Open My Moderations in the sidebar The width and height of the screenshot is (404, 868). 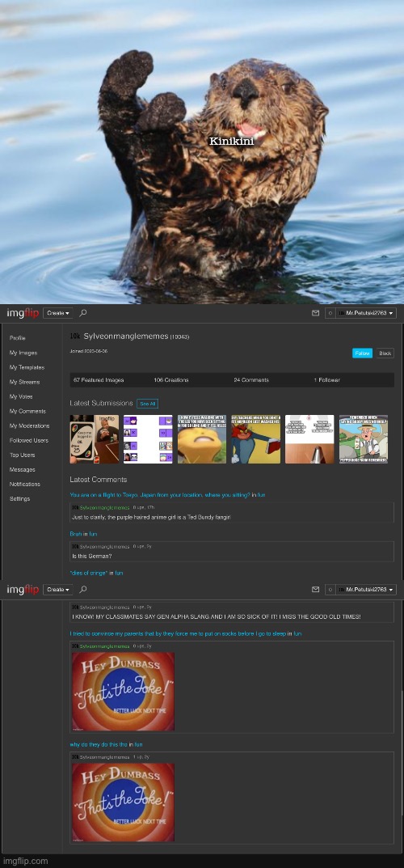[x=29, y=426]
